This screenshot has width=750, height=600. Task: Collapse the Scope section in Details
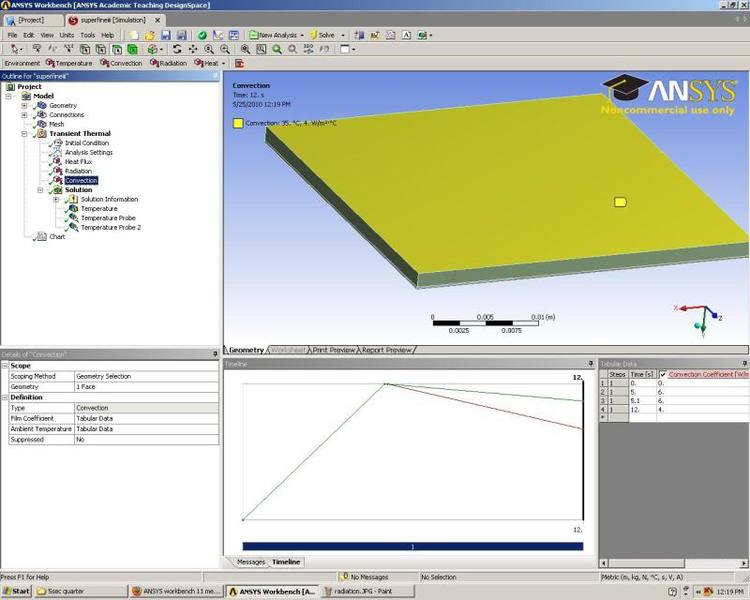click(x=5, y=366)
